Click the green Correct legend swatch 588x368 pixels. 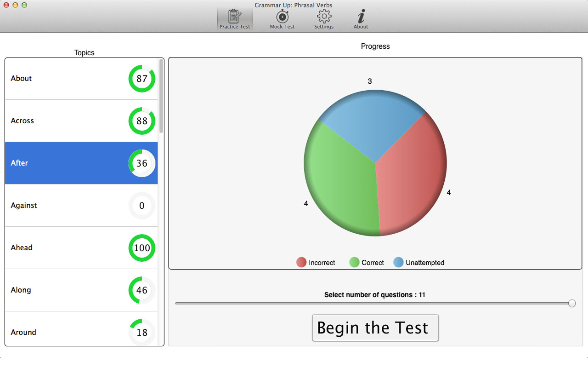pyautogui.click(x=354, y=263)
